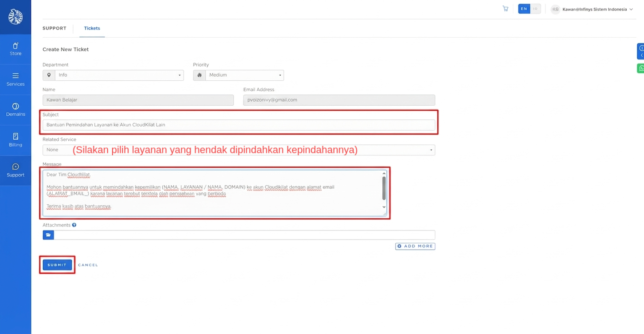Viewport: 644px width, 334px height.
Task: Click the Priority flame icon
Action: click(199, 75)
